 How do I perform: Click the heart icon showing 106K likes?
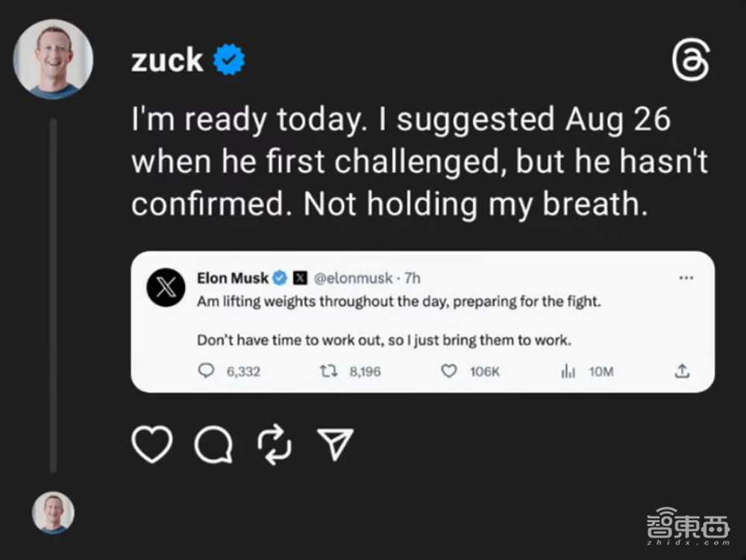pyautogui.click(x=449, y=371)
